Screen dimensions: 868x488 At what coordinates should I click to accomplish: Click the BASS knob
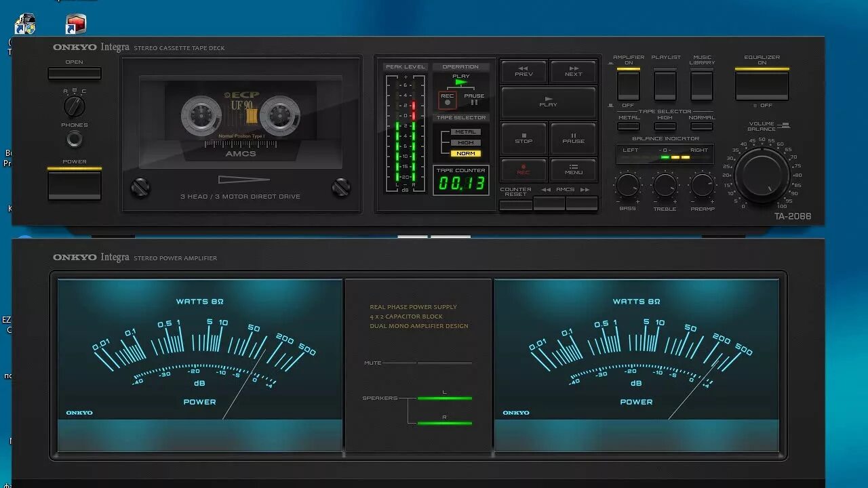pos(628,184)
